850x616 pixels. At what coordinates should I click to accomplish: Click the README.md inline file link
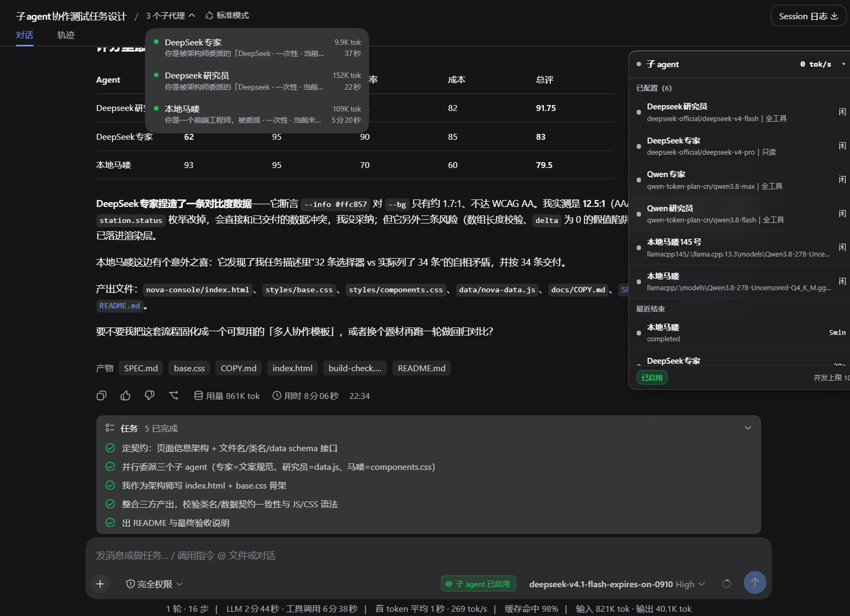[119, 306]
